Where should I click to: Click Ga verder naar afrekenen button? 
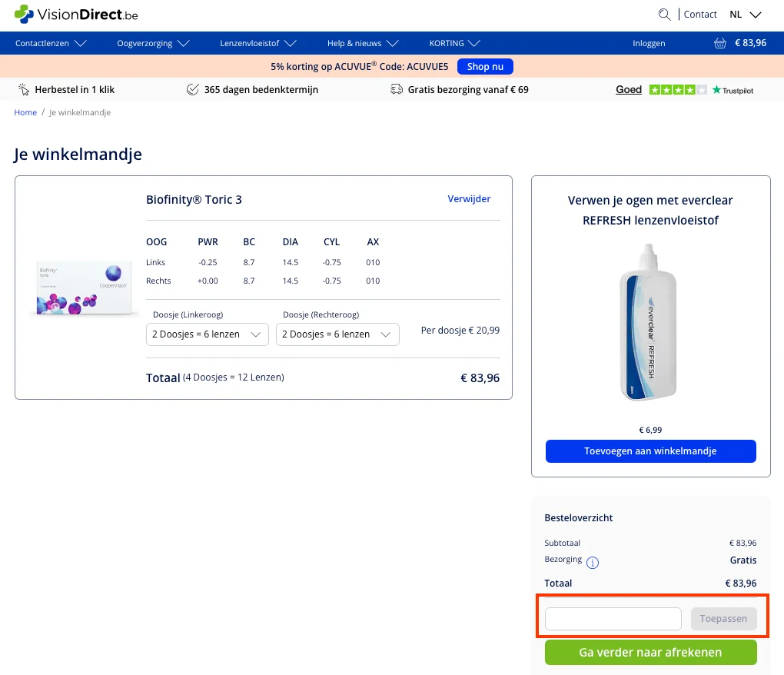(650, 653)
